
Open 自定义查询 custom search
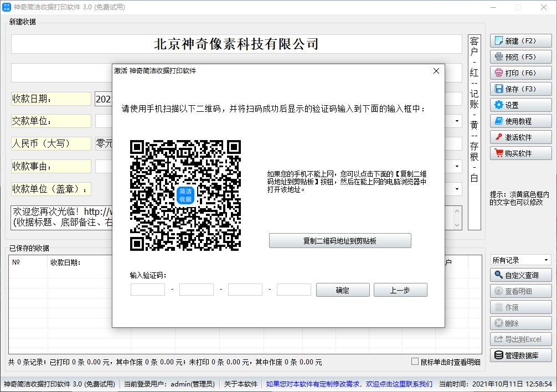point(521,275)
